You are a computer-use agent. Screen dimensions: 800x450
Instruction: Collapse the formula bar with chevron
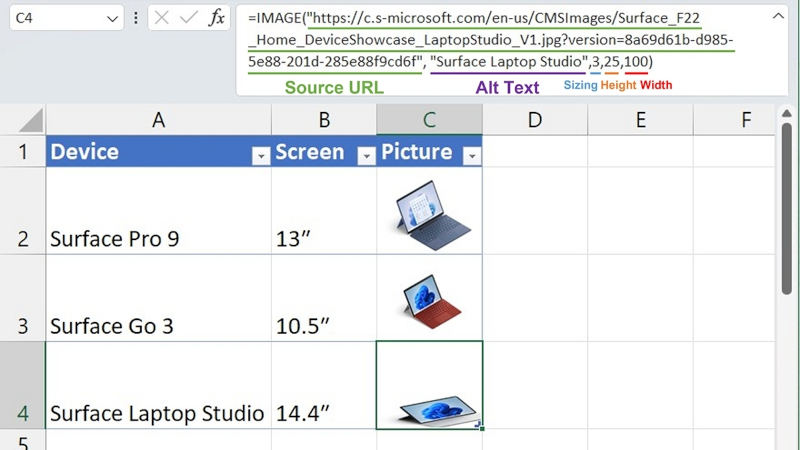tap(778, 16)
